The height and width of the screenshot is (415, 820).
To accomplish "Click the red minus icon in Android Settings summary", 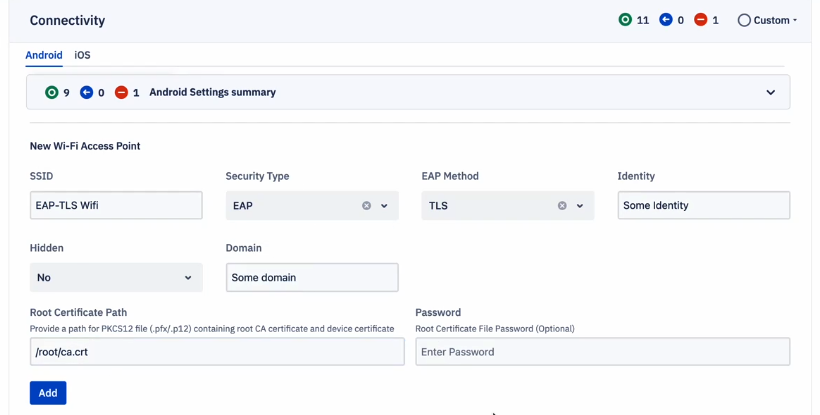I will [x=121, y=93].
